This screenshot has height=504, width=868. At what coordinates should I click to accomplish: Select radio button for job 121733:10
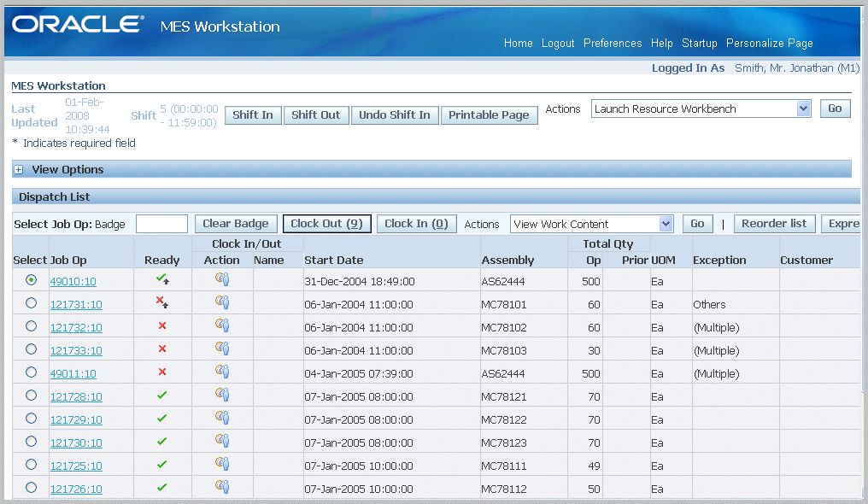pos(31,349)
